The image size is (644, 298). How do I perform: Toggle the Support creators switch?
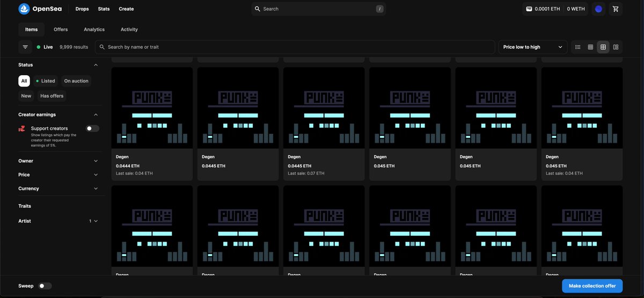[92, 128]
